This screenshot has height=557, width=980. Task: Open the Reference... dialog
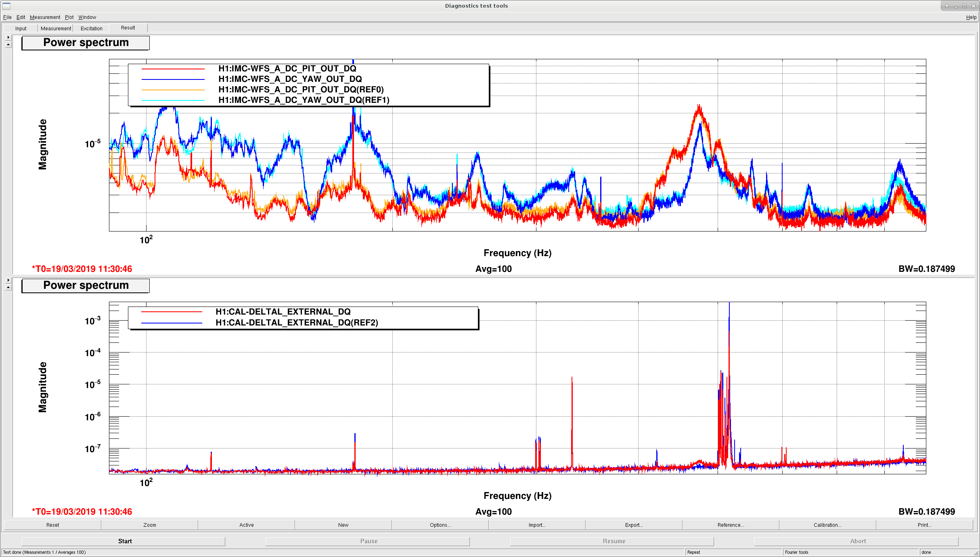[x=731, y=525]
